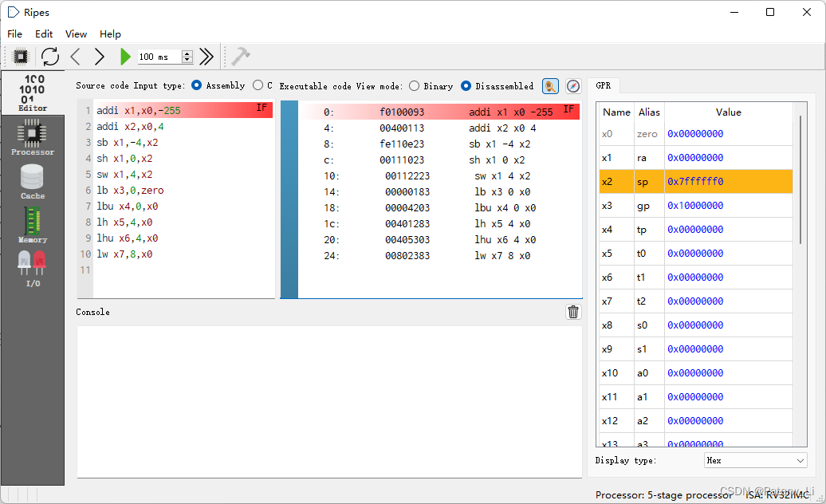
Task: Run fast execution double-chevron icon
Action: pyautogui.click(x=206, y=57)
